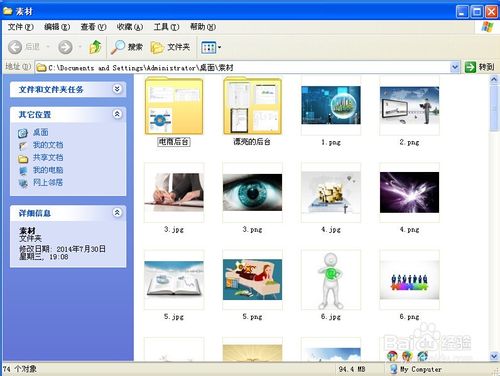Open 网上邻居 link in sidebar

48,182
